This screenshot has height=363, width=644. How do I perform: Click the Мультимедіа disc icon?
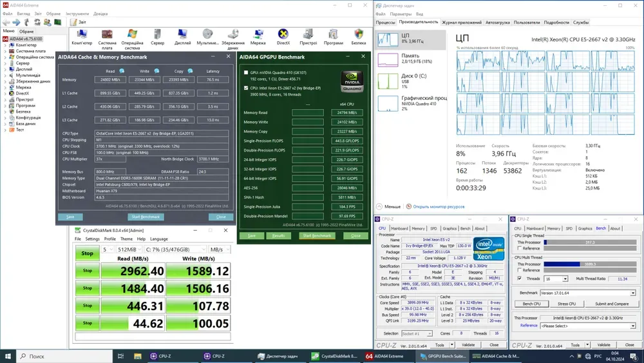point(207,35)
